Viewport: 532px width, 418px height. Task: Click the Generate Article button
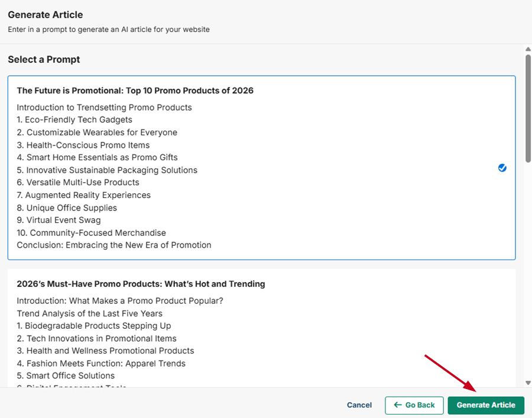(485, 405)
